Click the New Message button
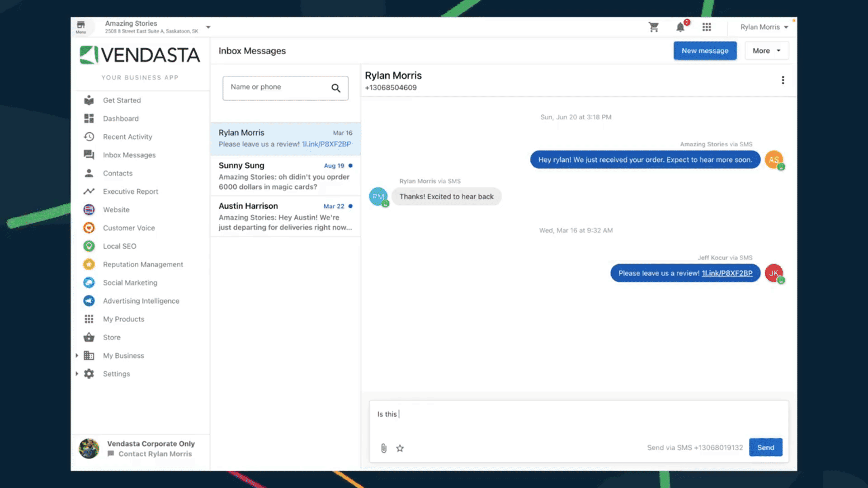 (x=705, y=51)
